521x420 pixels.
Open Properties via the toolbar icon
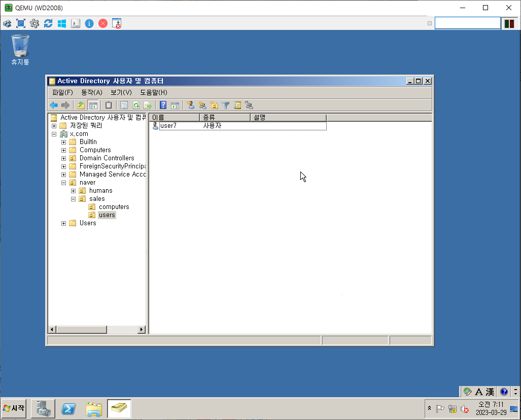pyautogui.click(x=124, y=106)
